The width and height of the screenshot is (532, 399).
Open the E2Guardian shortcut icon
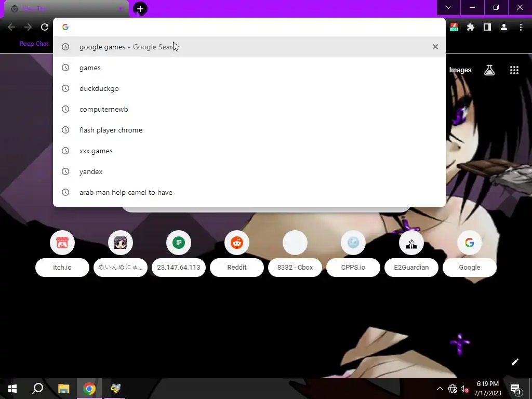(411, 243)
